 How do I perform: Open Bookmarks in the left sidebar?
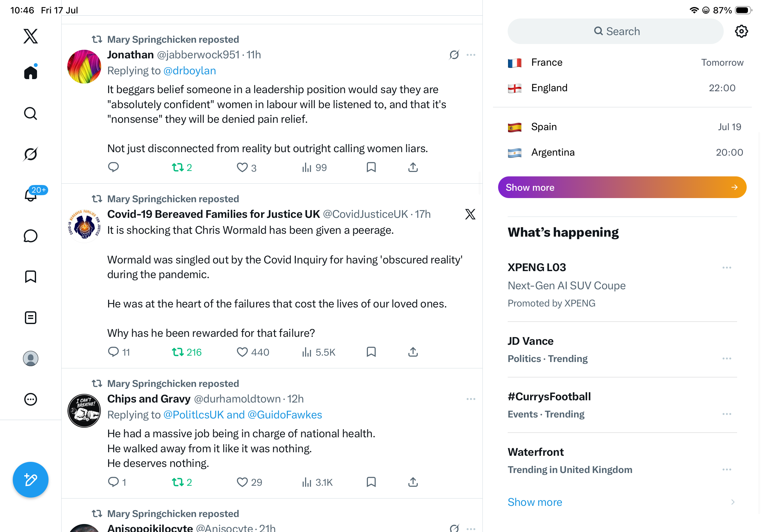point(31,277)
